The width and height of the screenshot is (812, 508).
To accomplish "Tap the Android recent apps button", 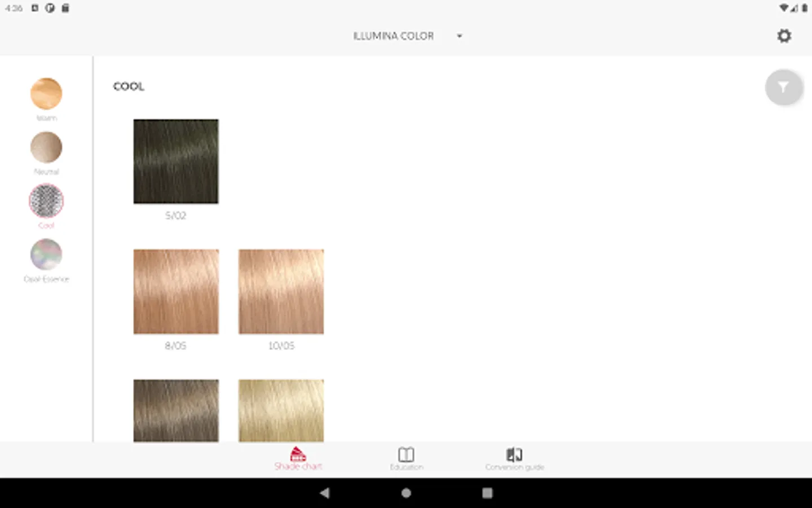I will [487, 493].
